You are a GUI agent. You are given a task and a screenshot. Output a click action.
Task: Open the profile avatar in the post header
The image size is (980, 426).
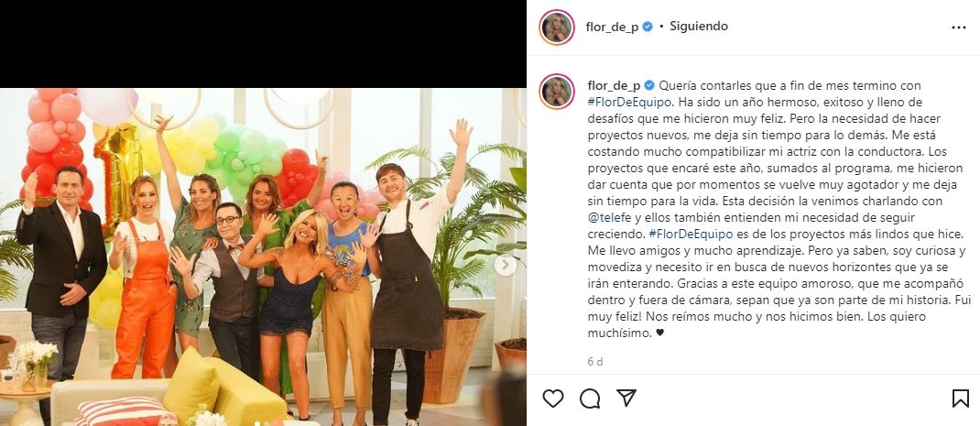point(557,27)
